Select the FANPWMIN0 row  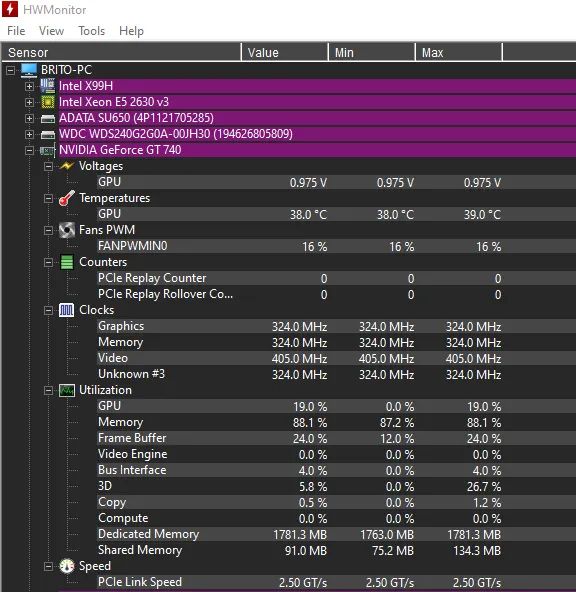337,246
